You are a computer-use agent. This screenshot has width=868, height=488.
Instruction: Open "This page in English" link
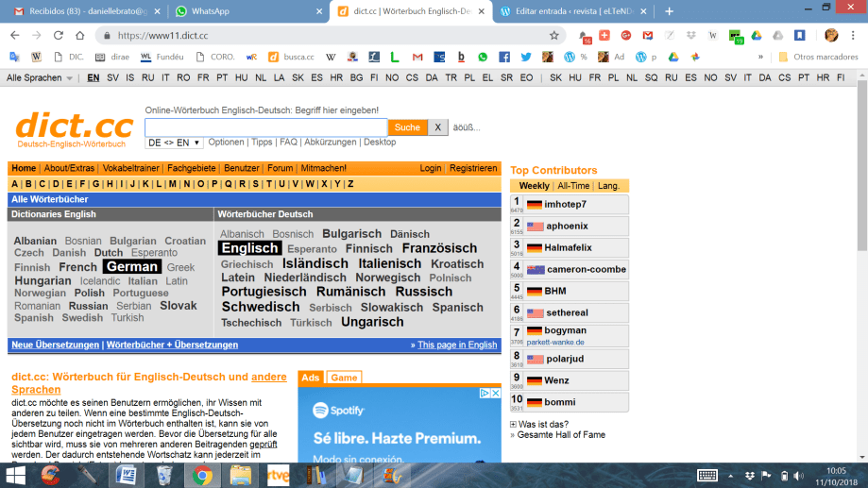457,345
